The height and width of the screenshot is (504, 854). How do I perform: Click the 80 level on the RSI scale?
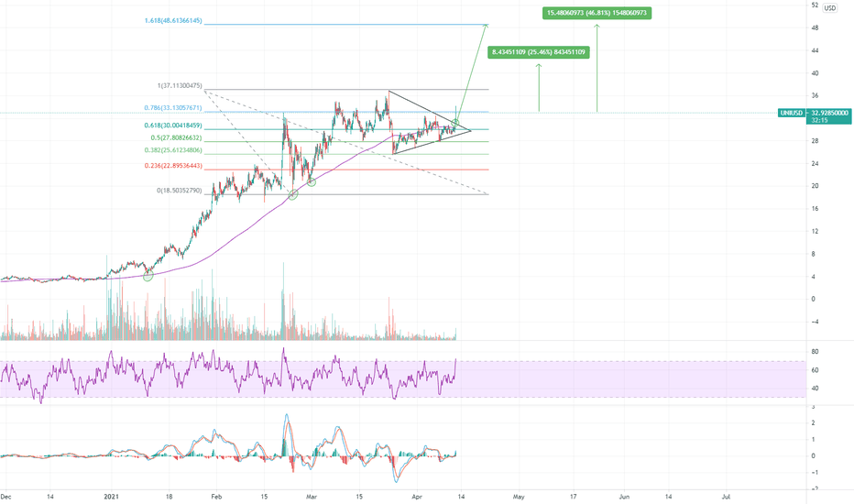815,352
